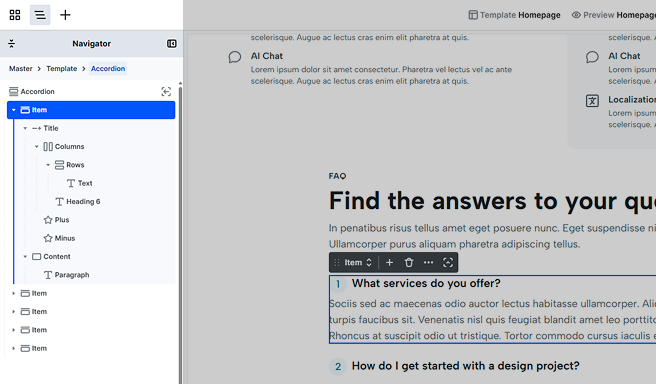Click focus icon beside Accordion

pos(166,92)
